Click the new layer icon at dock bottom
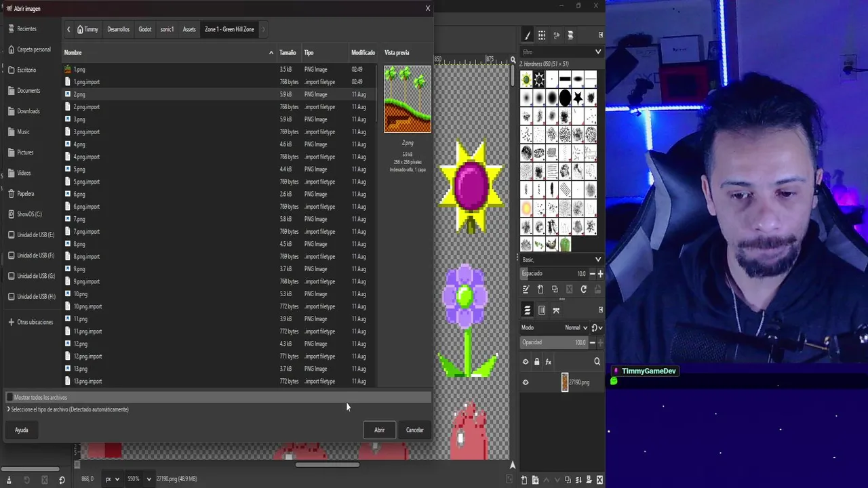Viewport: 868px width, 488px height. click(524, 480)
